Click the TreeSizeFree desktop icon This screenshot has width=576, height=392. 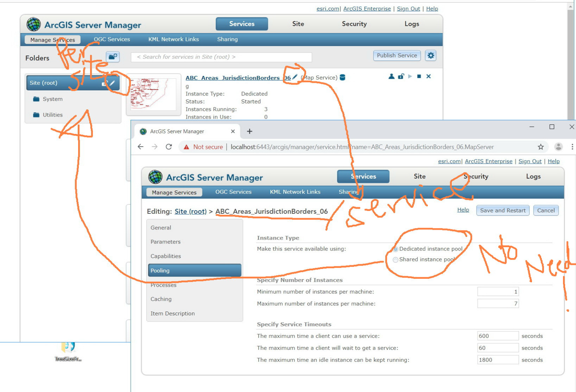(x=68, y=352)
